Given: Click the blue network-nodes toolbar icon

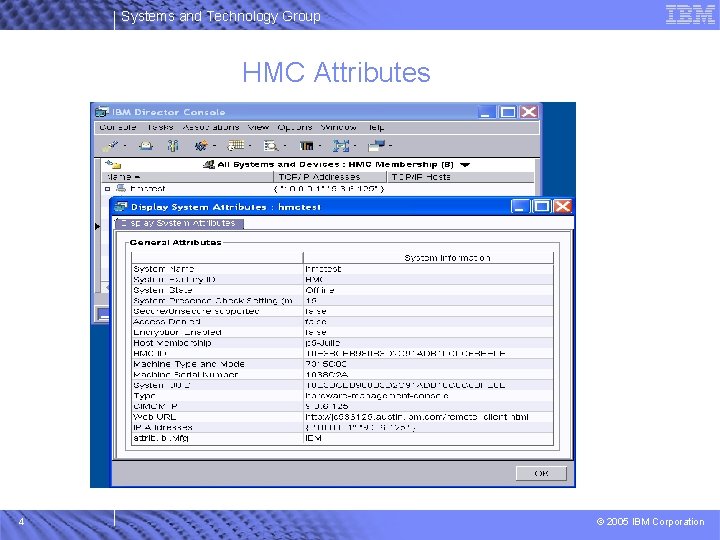Looking at the screenshot, I should click(341, 146).
